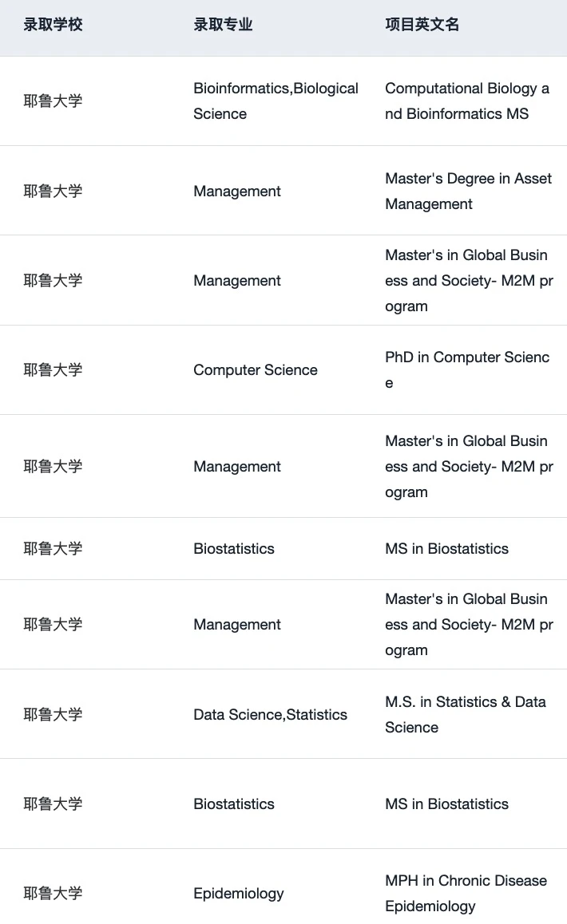The image size is (567, 924).
Task: Click 耶鲁大学 in the Data Science row
Action: pyautogui.click(x=53, y=715)
